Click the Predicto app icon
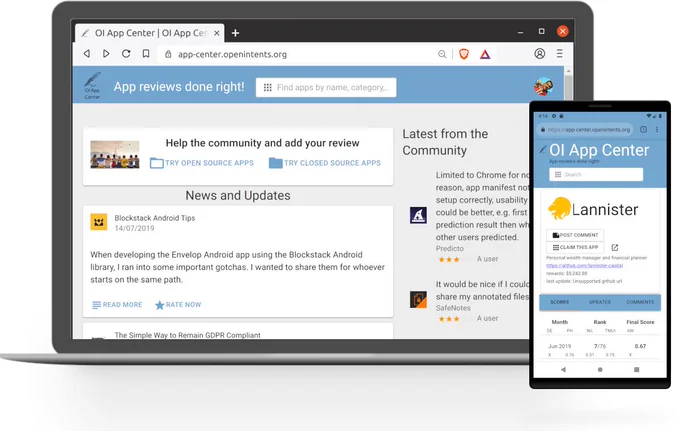 (418, 215)
